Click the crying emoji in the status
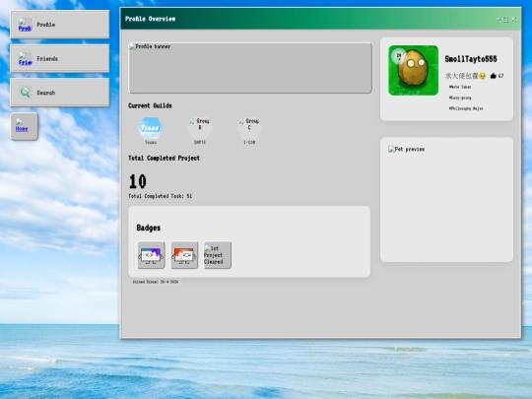This screenshot has width=532, height=399. 483,76
